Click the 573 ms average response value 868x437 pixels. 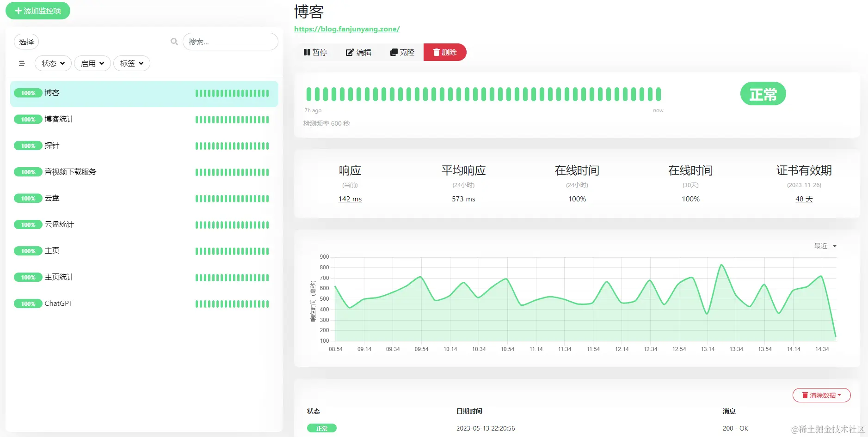point(463,199)
